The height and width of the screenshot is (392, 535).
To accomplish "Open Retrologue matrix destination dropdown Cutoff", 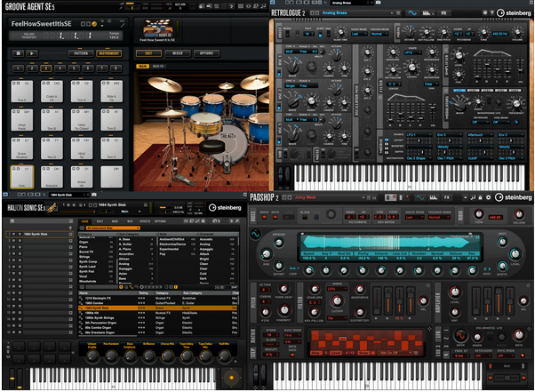I will [x=480, y=158].
